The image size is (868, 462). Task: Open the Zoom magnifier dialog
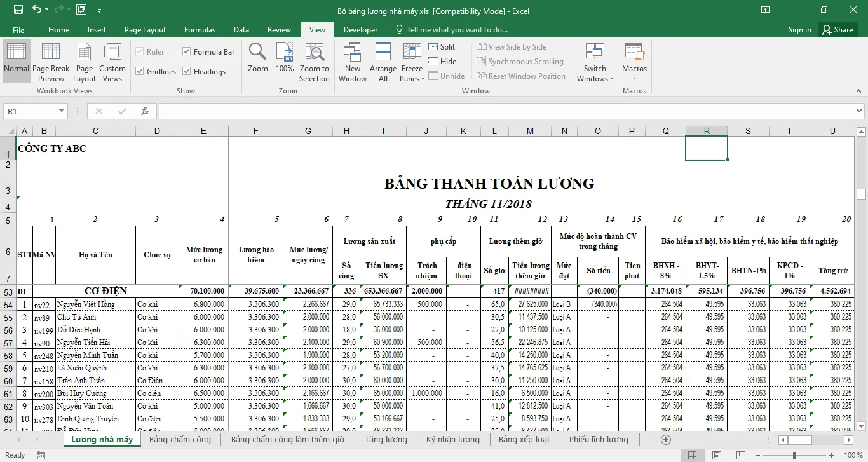(x=257, y=57)
